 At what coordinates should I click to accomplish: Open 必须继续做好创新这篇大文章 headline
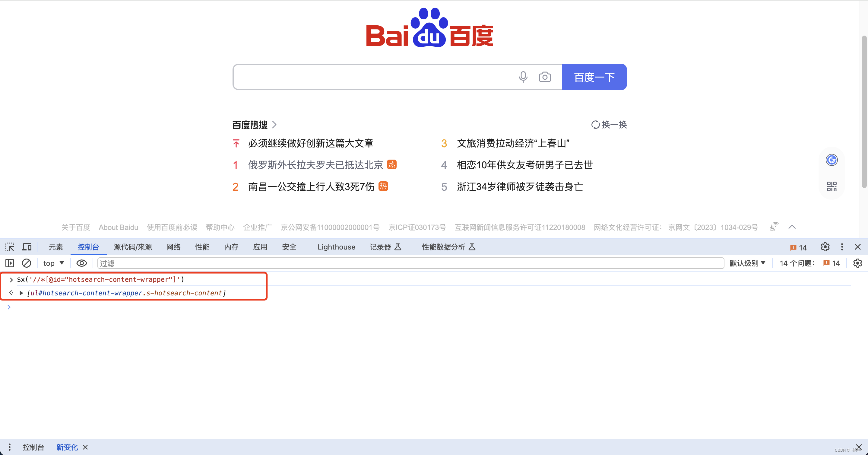coord(311,143)
